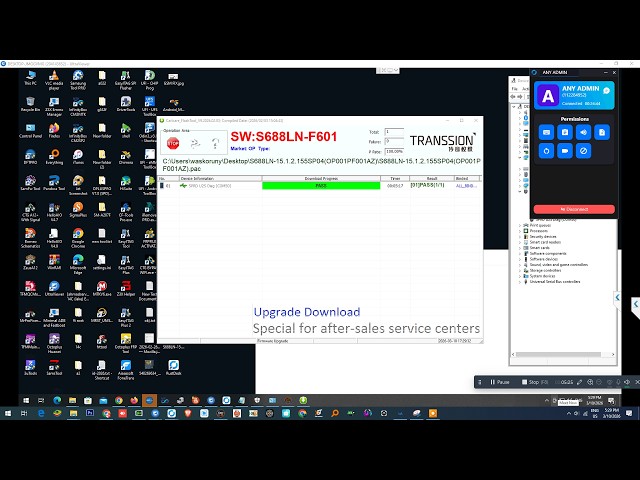Toggle restart permission in ANY ADMIN panel
The width and height of the screenshot is (640, 480).
(546, 151)
